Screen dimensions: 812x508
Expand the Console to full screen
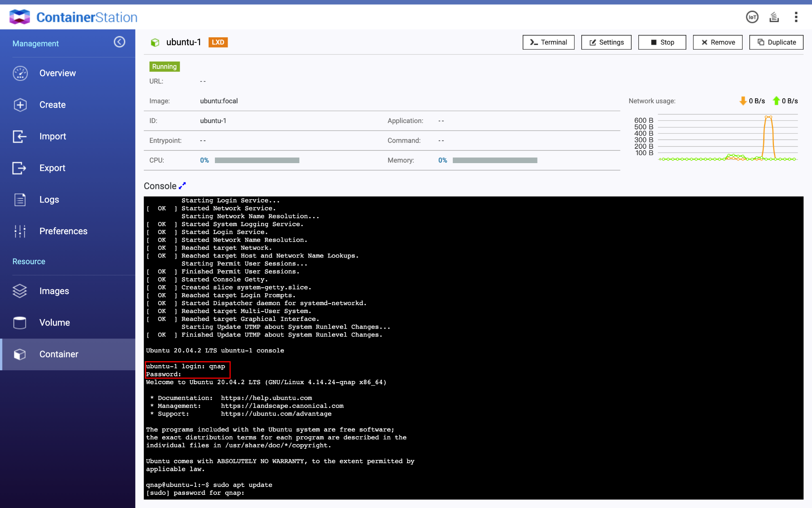(x=182, y=186)
